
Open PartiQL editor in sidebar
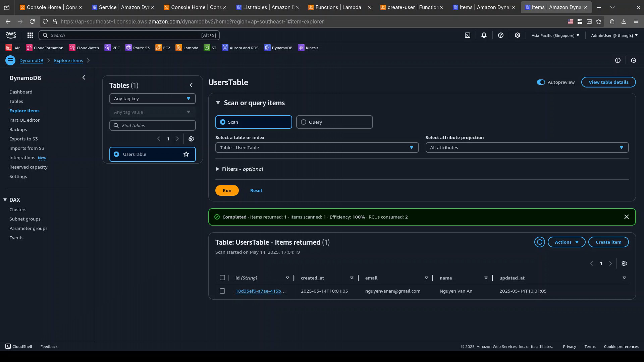[x=24, y=120]
